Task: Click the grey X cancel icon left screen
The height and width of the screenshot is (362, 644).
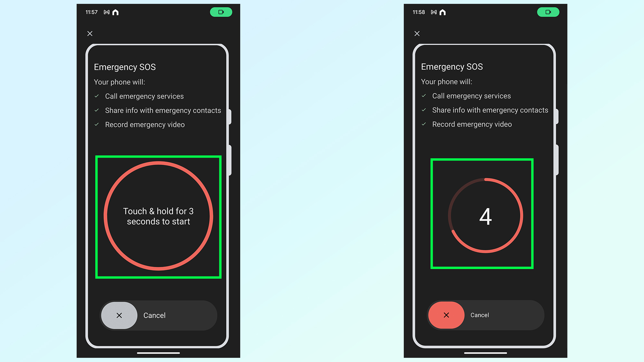Action: [x=119, y=315]
